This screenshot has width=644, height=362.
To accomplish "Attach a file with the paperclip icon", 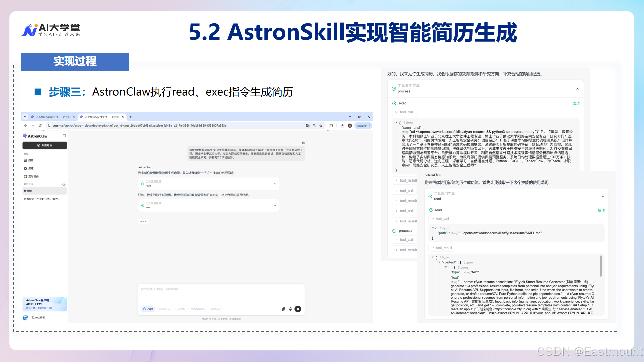I will pyautogui.click(x=283, y=309).
